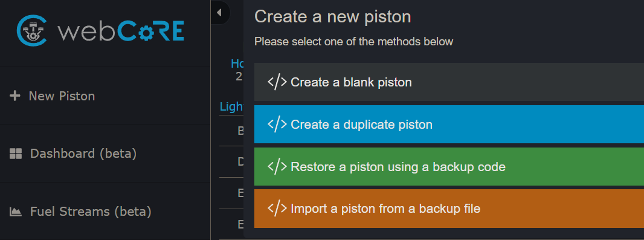
Task: Click the code icon on the orange import option
Action: tap(277, 209)
